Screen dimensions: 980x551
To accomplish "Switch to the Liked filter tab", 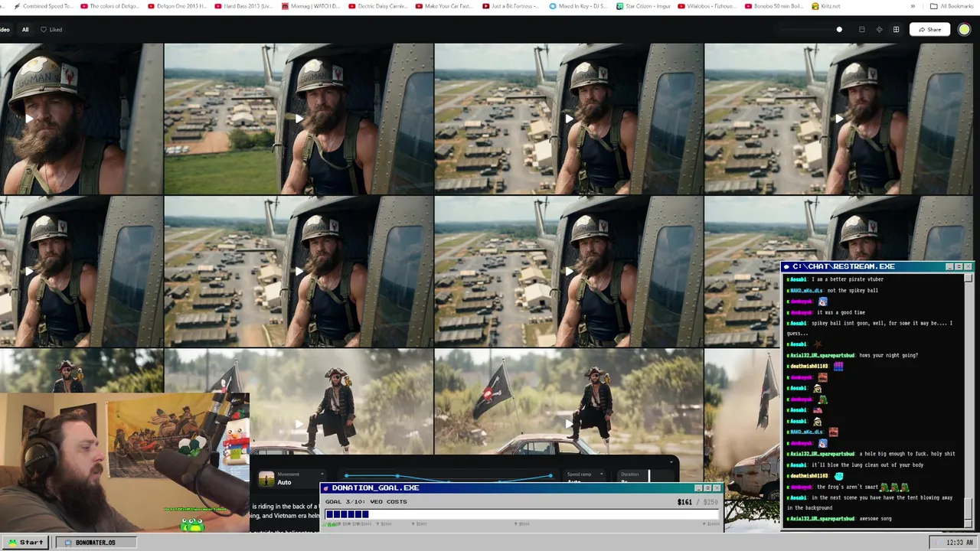I will pos(52,29).
